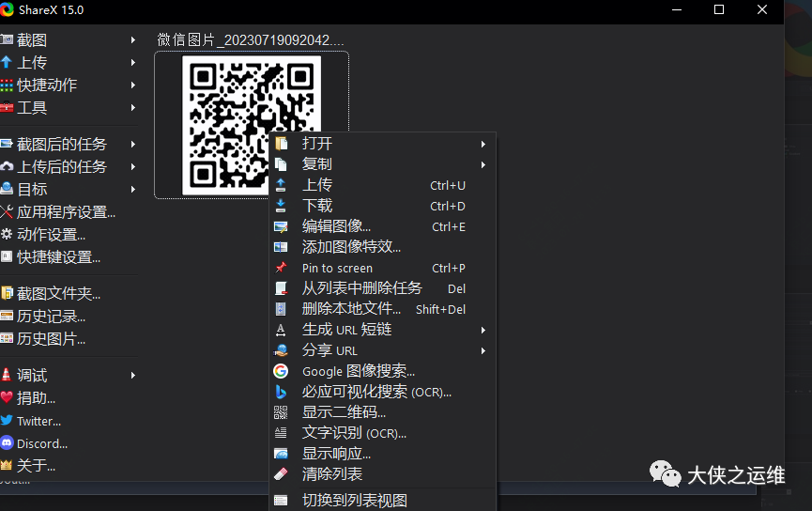Click the OCR text icon beside 文字识别
The image size is (812, 511).
281,433
